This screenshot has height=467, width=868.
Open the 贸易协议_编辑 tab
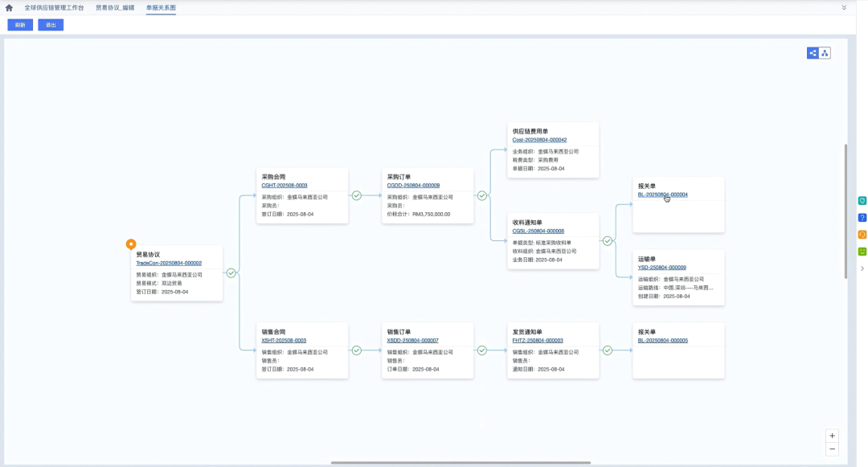115,7
